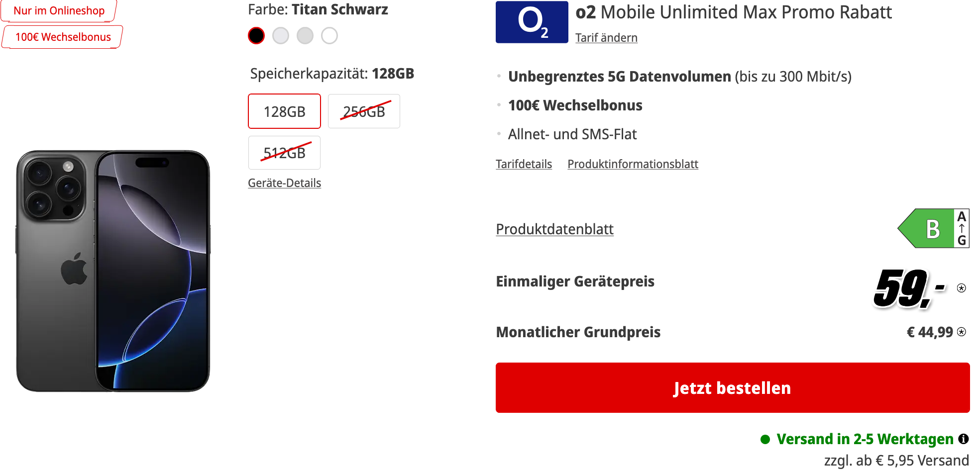
Task: Click footnote star beside € 44,99
Action: pyautogui.click(x=962, y=332)
